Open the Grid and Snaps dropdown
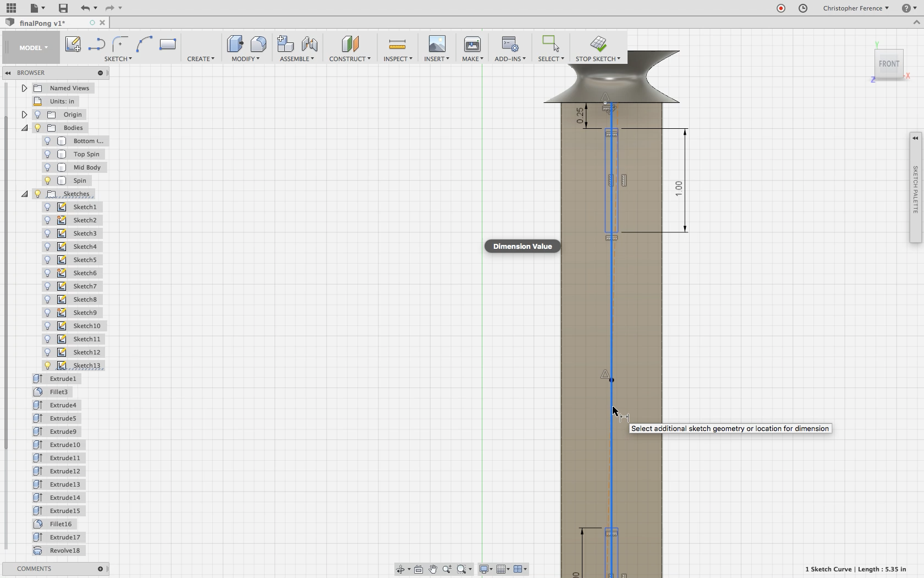924x578 pixels. point(503,569)
